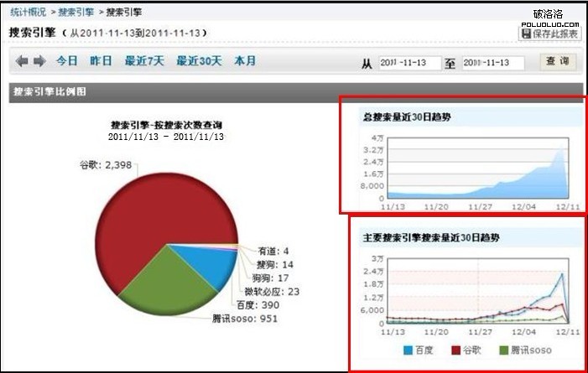The height and width of the screenshot is (373, 588).
Task: Click the red 谷歌 legend swatch
Action: [x=457, y=350]
